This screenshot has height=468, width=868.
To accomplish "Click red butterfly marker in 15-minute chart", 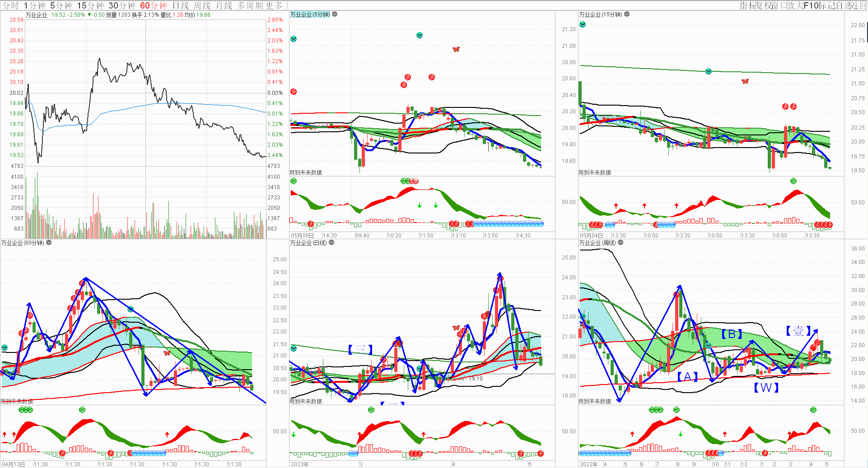I will point(745,81).
